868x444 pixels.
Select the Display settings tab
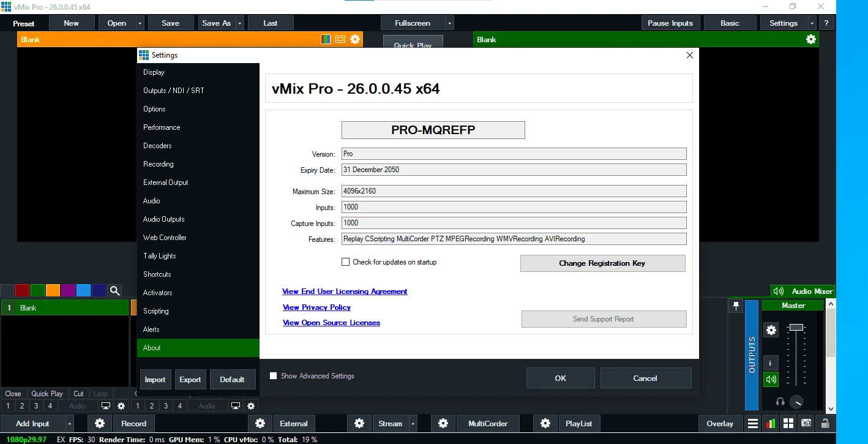[x=198, y=72]
